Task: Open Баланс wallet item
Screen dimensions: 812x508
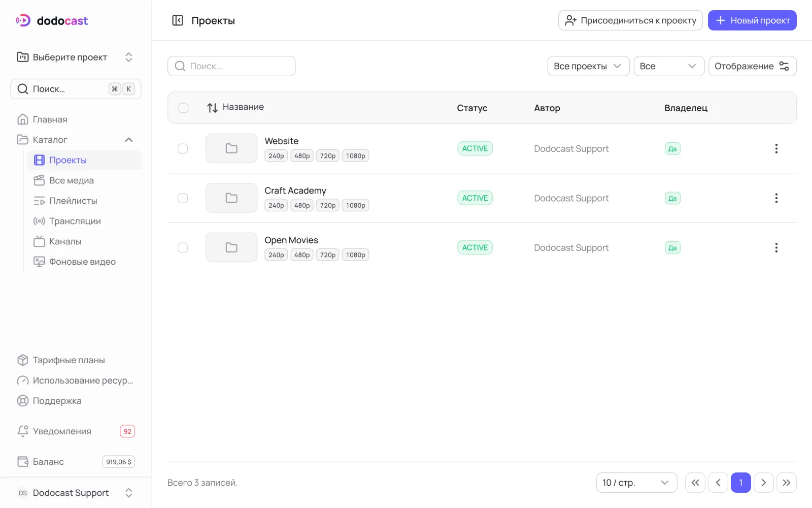Action: coord(76,462)
